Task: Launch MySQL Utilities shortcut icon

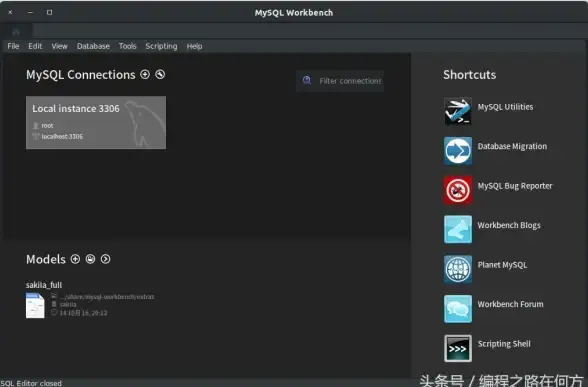Action: tap(458, 111)
